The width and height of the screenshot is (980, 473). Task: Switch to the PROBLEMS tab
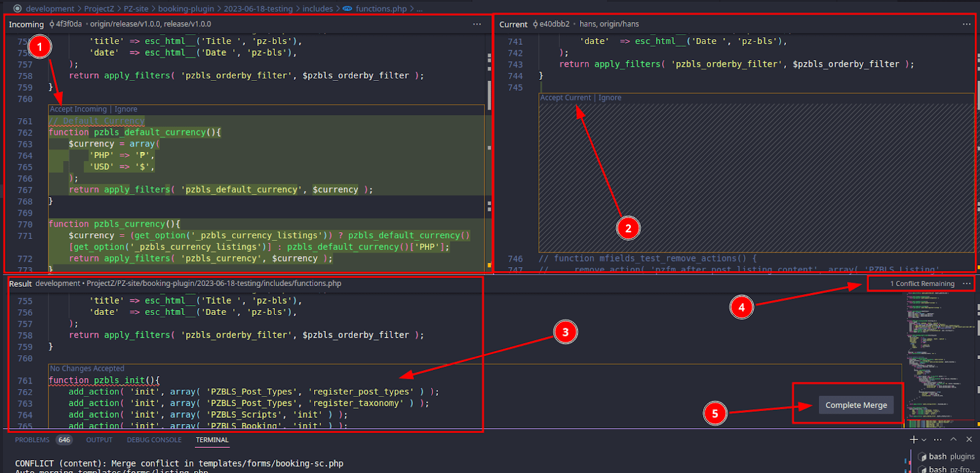tap(32, 440)
